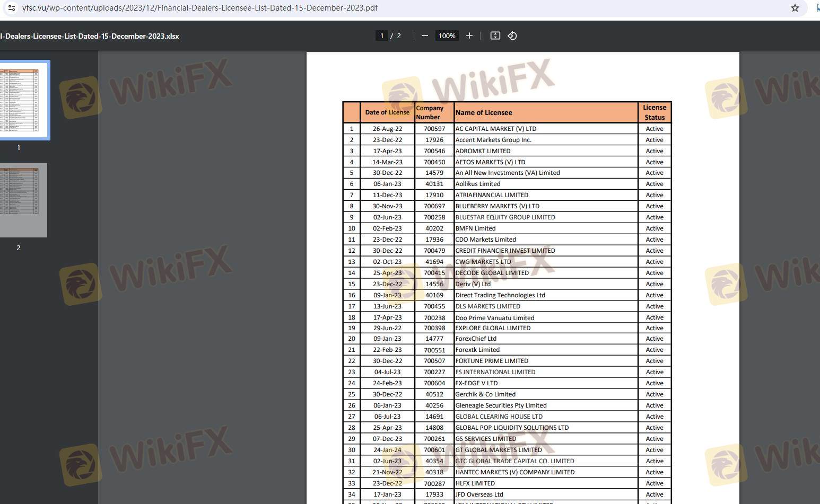Click the current page number field
This screenshot has height=504, width=820.
[381, 36]
